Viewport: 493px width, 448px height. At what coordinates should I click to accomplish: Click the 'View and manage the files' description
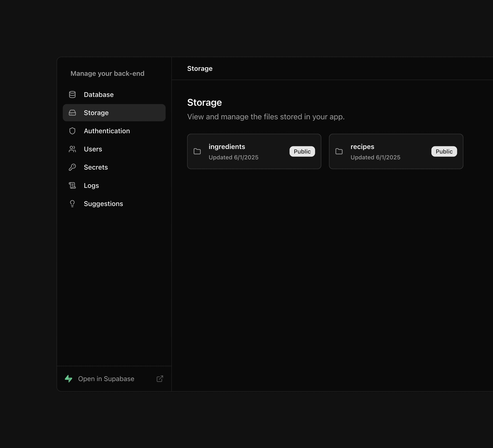tap(266, 117)
